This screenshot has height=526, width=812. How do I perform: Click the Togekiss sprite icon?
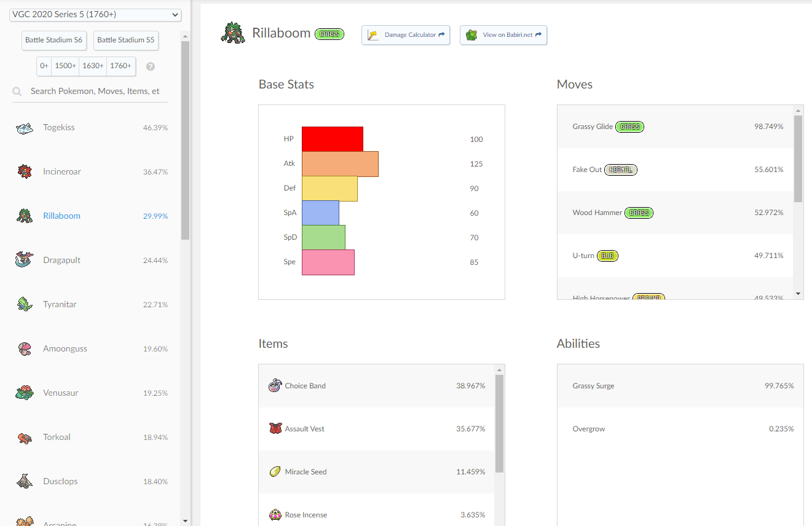(25, 128)
